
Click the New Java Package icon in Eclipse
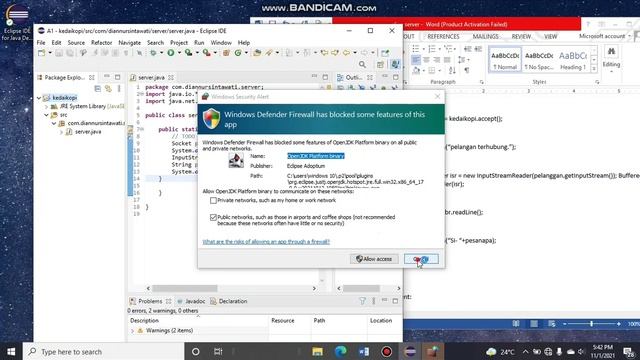tap(226, 53)
